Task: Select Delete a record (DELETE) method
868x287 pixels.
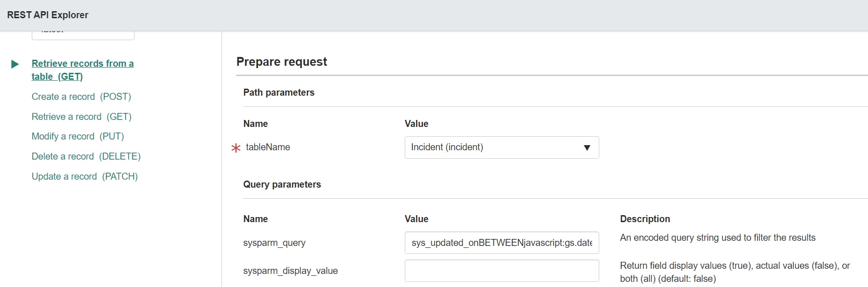Action: pos(86,156)
